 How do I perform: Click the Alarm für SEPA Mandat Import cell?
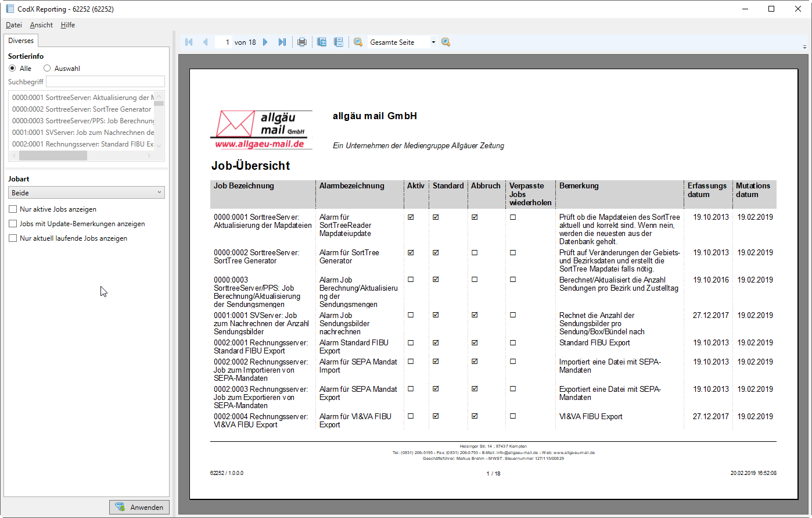358,366
